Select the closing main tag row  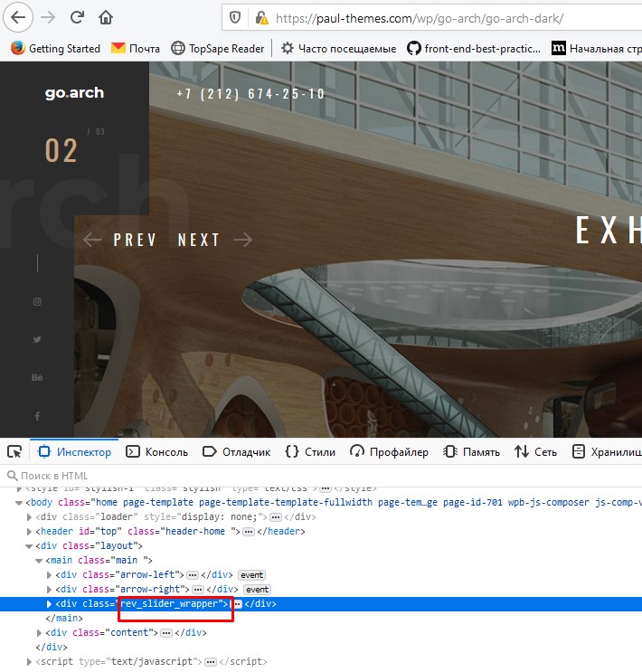(x=321, y=618)
